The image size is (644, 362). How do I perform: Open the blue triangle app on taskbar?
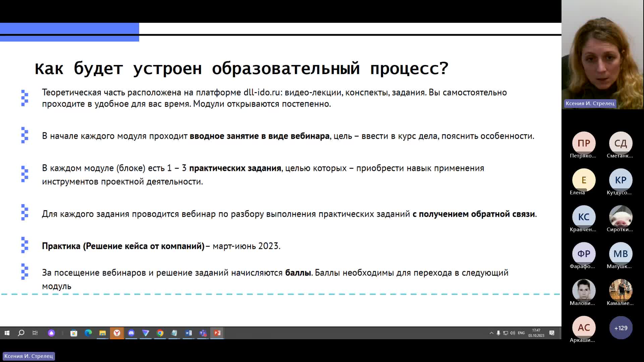click(146, 333)
